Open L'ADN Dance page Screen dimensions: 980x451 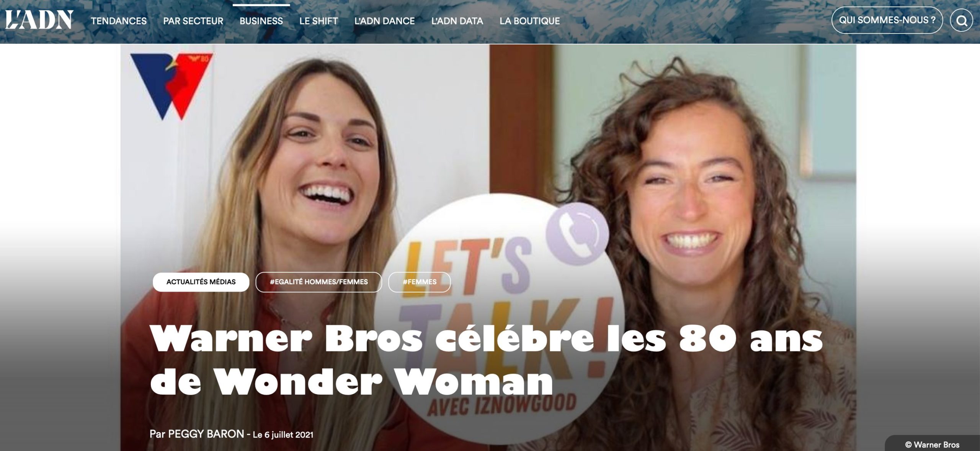pos(384,21)
